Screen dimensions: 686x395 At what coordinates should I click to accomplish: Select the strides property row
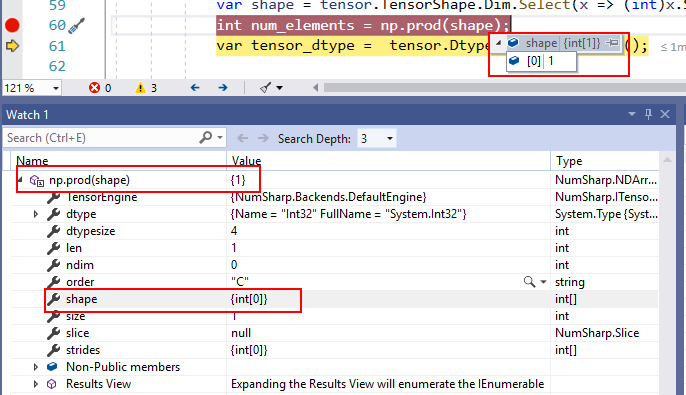tap(335, 350)
